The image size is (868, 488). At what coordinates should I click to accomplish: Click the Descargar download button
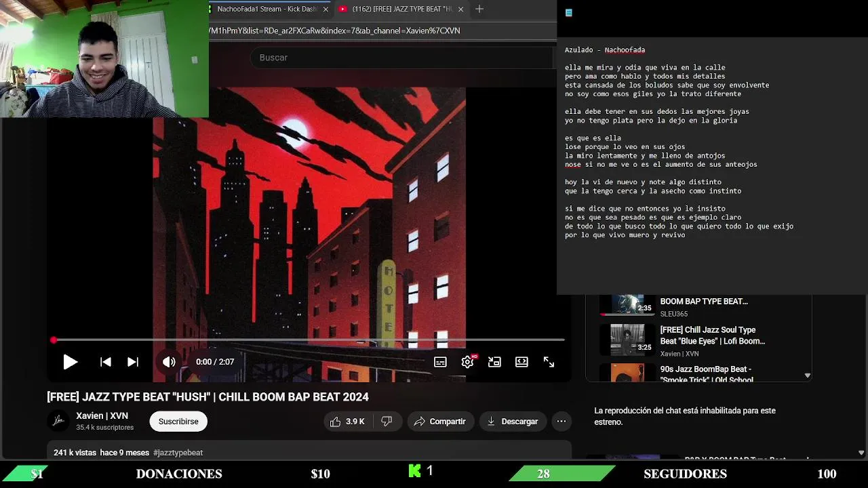tap(513, 422)
